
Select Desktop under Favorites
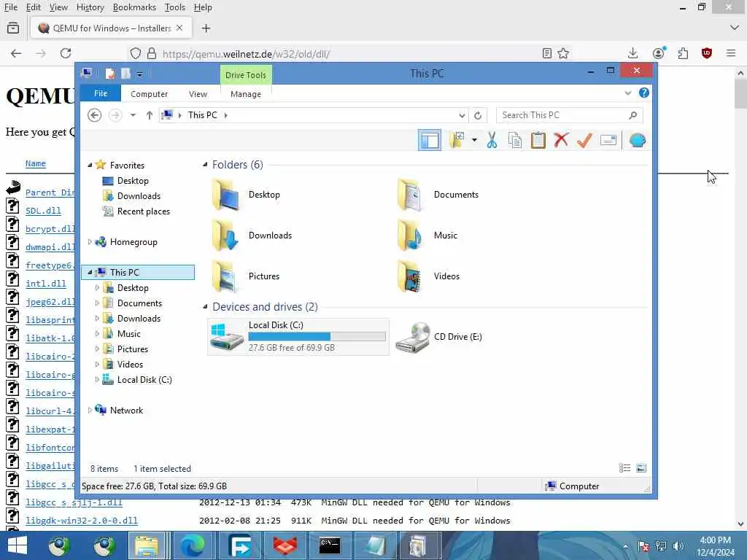[133, 181]
